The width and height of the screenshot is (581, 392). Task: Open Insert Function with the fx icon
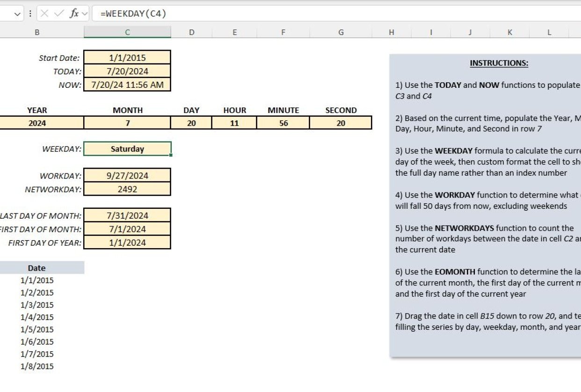(74, 14)
